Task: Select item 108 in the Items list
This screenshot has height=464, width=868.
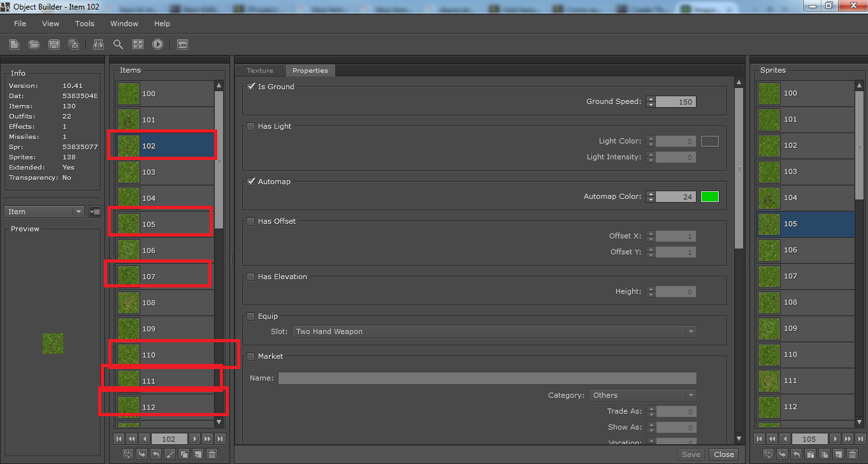Action: tap(165, 303)
